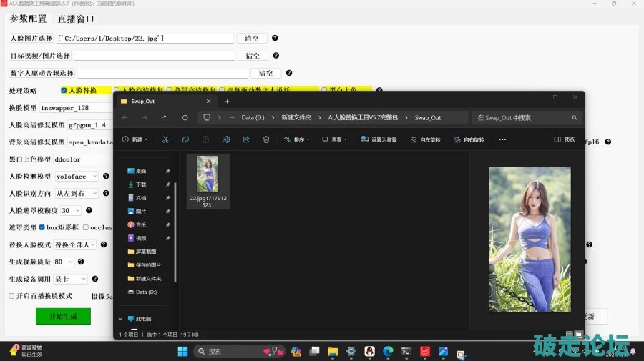The width and height of the screenshot is (644, 361).
Task: Uncheck the 人脸替换 checkbox
Action: pos(64,91)
